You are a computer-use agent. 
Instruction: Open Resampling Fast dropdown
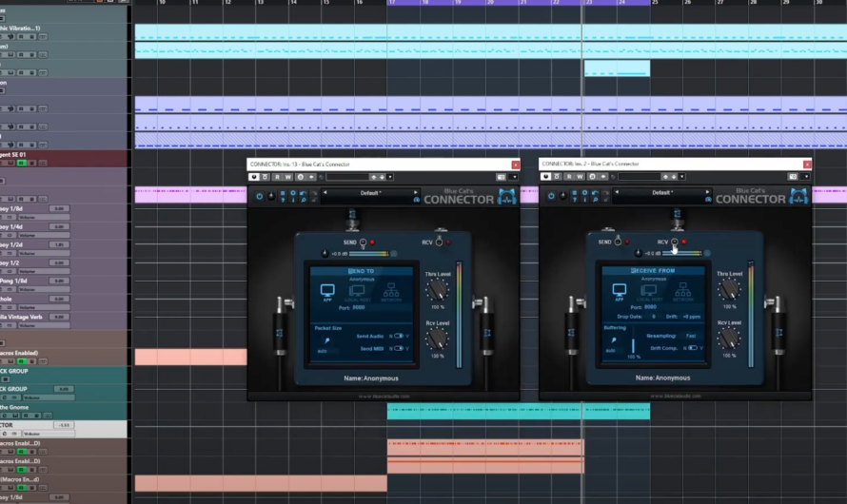[x=691, y=336]
